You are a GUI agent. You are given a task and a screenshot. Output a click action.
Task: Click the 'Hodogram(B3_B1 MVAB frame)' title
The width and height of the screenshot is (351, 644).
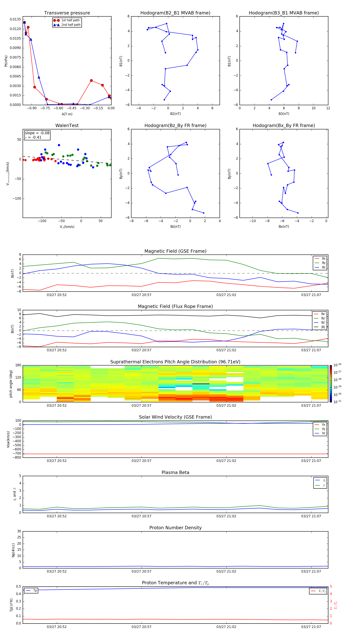coord(284,13)
